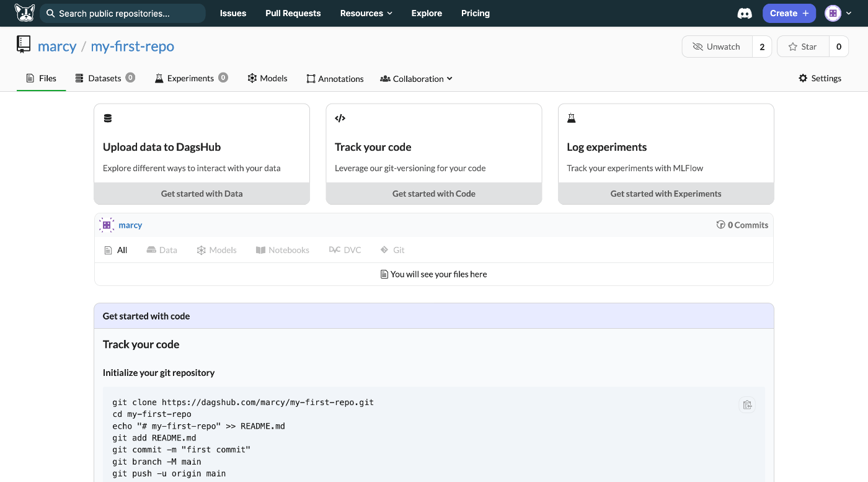The image size is (868, 482).
Task: Open Issues in the top navigation
Action: [x=233, y=13]
